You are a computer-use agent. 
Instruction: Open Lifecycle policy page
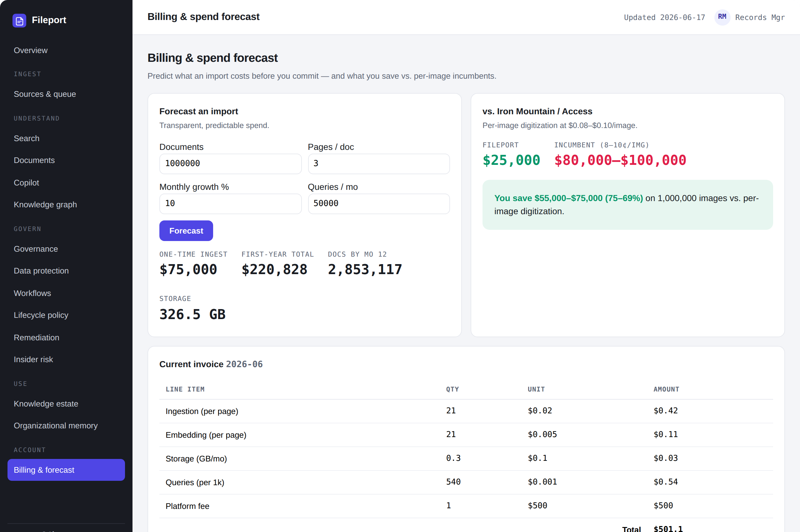(66, 315)
